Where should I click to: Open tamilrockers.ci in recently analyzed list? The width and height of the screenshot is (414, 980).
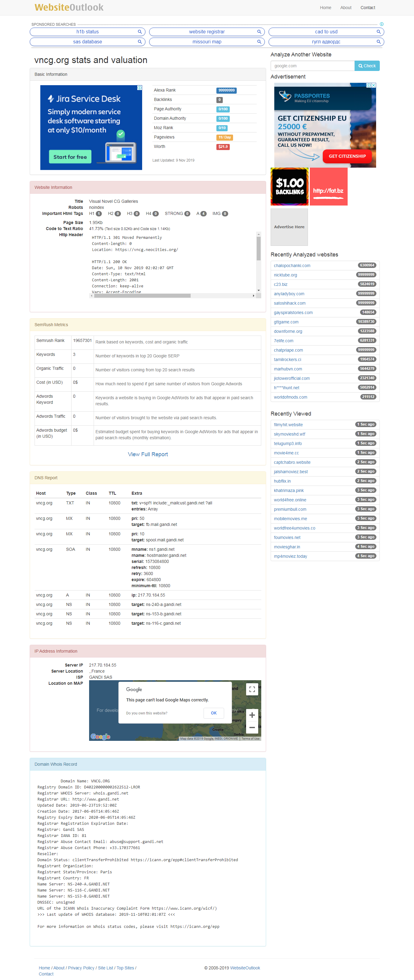[x=287, y=360]
